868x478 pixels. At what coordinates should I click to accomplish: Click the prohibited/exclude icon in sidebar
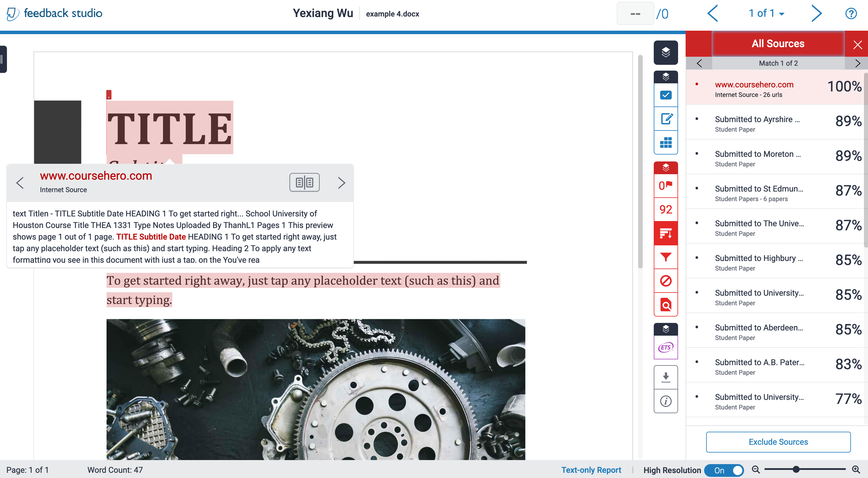[x=665, y=281]
